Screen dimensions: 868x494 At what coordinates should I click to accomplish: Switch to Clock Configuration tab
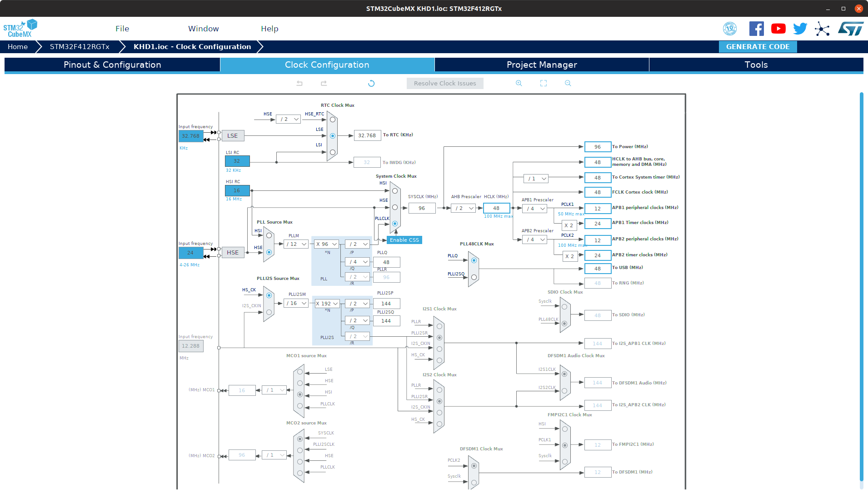click(x=327, y=65)
